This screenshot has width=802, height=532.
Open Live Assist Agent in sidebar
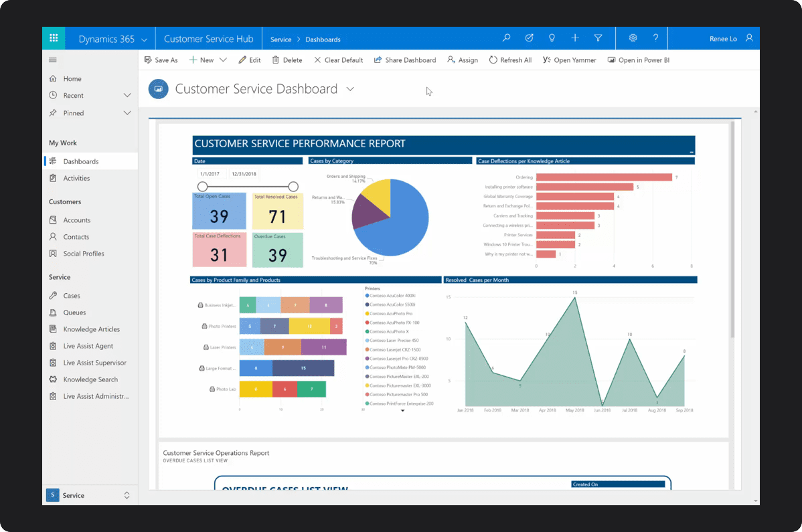pos(90,346)
